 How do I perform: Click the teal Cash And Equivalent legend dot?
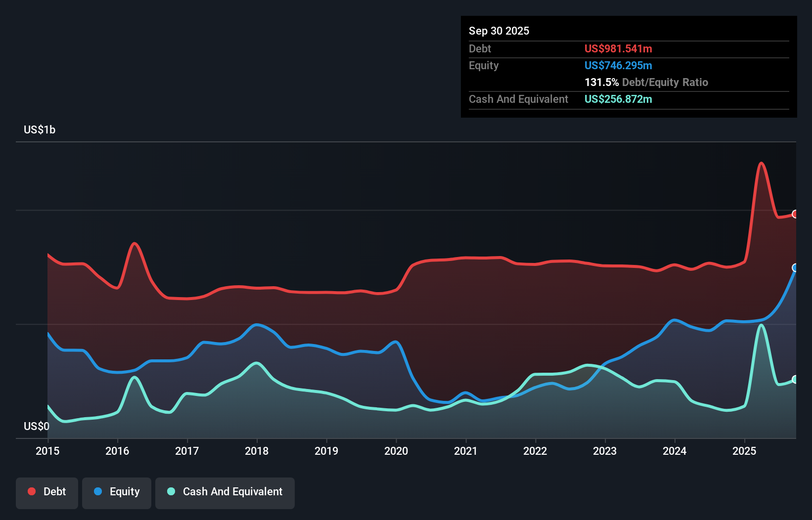pos(170,491)
